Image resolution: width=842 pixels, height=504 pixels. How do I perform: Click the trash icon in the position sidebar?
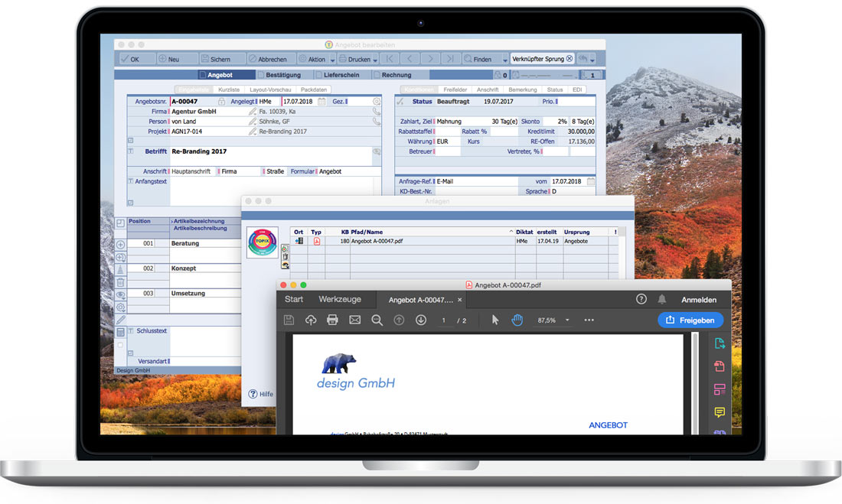120,282
